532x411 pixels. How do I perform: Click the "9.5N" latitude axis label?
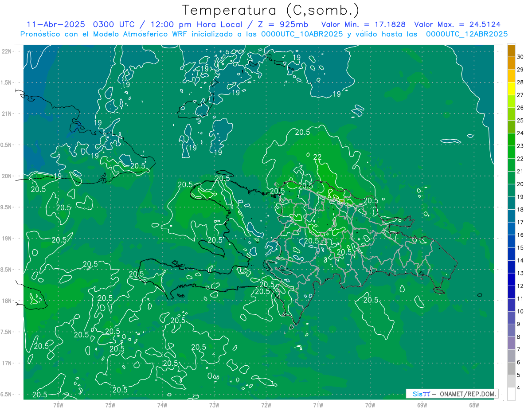click(6, 207)
